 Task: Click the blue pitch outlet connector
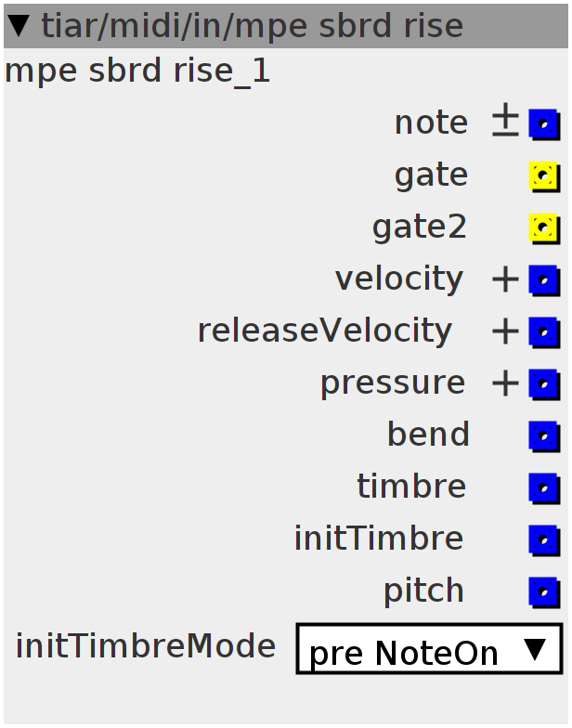tap(544, 592)
